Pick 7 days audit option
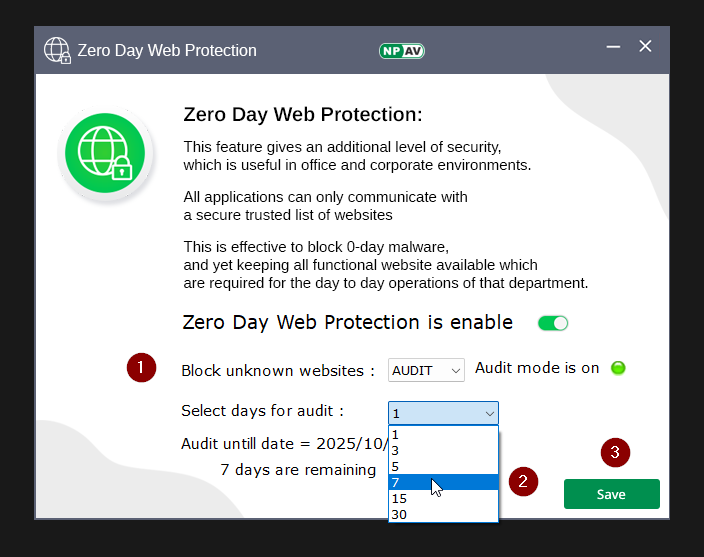The image size is (704, 557). tap(442, 483)
